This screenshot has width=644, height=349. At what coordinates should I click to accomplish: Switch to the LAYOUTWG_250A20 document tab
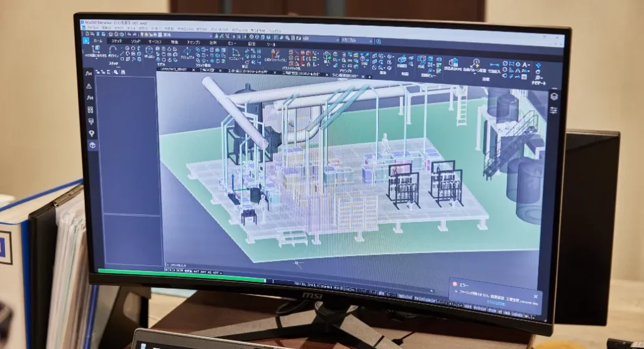coord(174,69)
